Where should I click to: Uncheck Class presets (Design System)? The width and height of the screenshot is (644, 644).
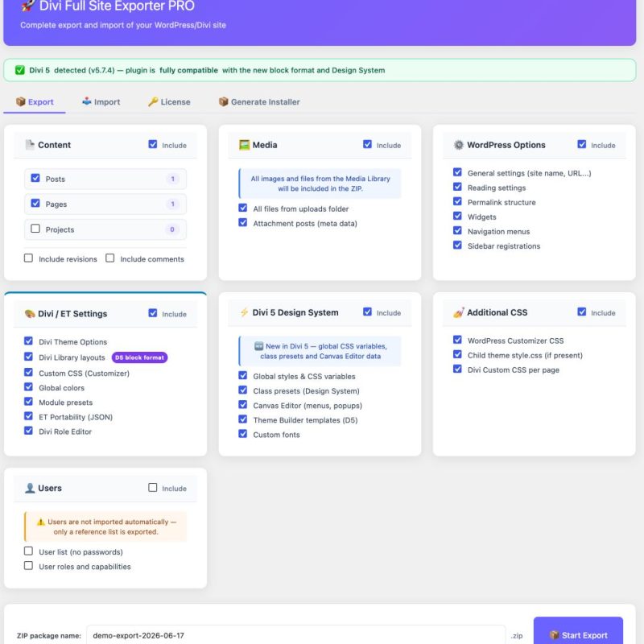click(243, 390)
